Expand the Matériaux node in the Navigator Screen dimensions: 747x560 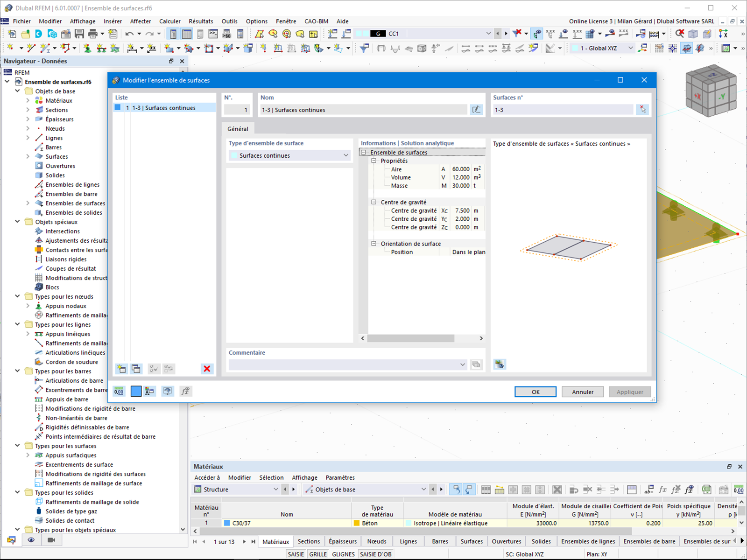(28, 101)
